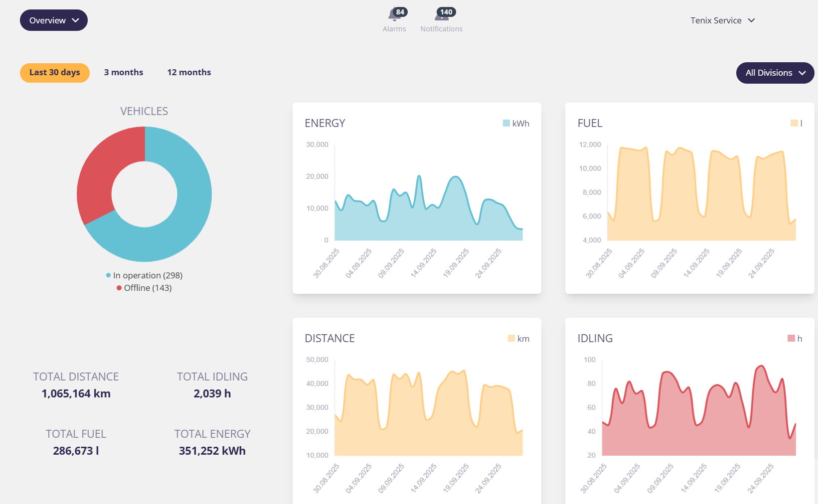The image size is (818, 504).
Task: Open the Tenix Service account dropdown
Action: pos(722,20)
